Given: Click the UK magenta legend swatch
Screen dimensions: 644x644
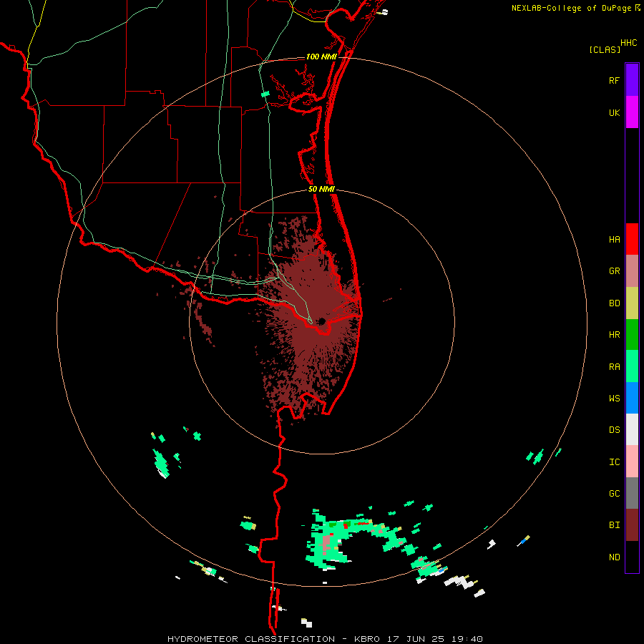Looking at the screenshot, I should 632,112.
